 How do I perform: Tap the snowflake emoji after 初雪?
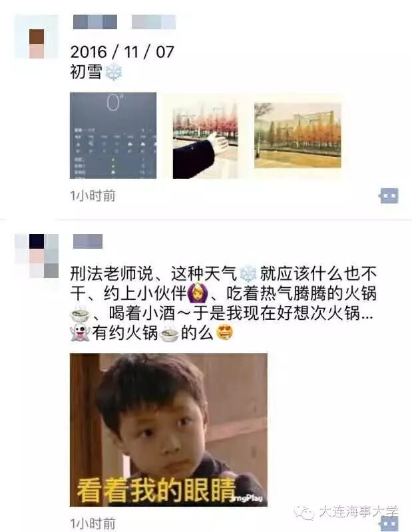113,72
